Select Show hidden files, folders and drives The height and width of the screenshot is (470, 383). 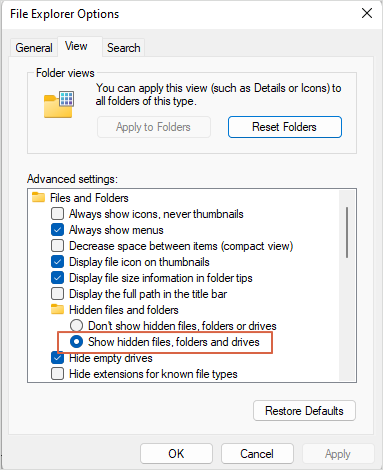76,342
